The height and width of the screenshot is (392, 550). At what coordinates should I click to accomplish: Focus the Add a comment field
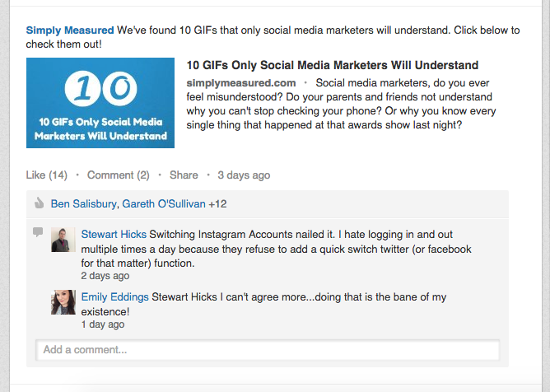point(268,350)
